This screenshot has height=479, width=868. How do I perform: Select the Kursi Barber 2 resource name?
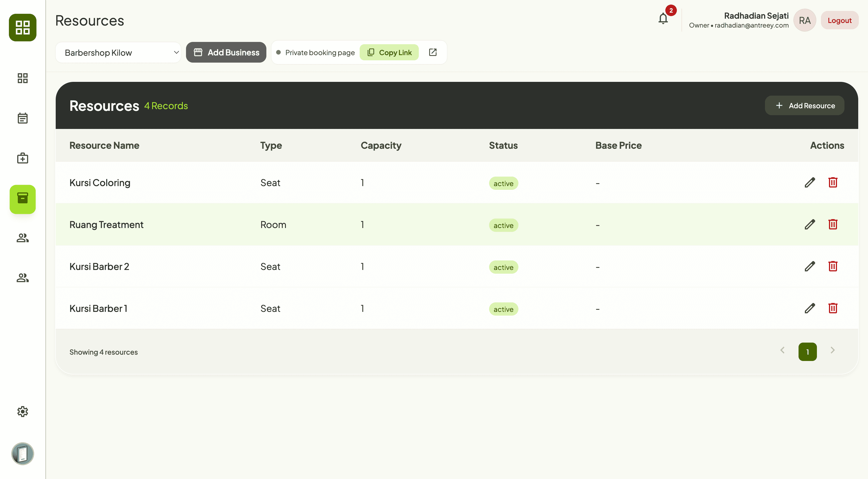coord(99,266)
